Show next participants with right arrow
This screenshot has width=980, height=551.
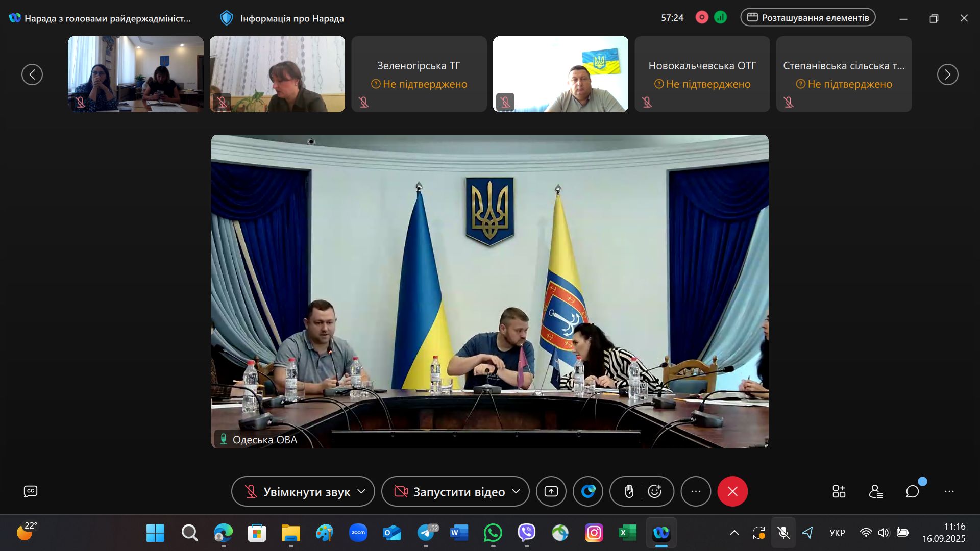tap(947, 74)
